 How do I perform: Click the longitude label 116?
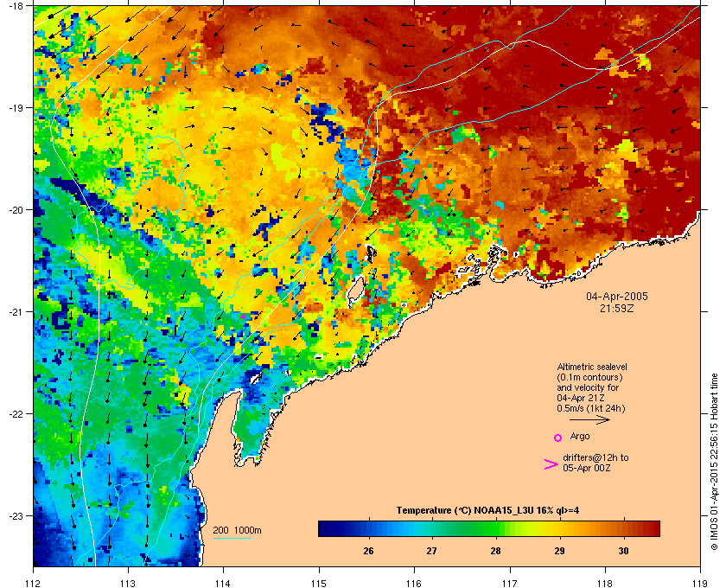tap(414, 584)
